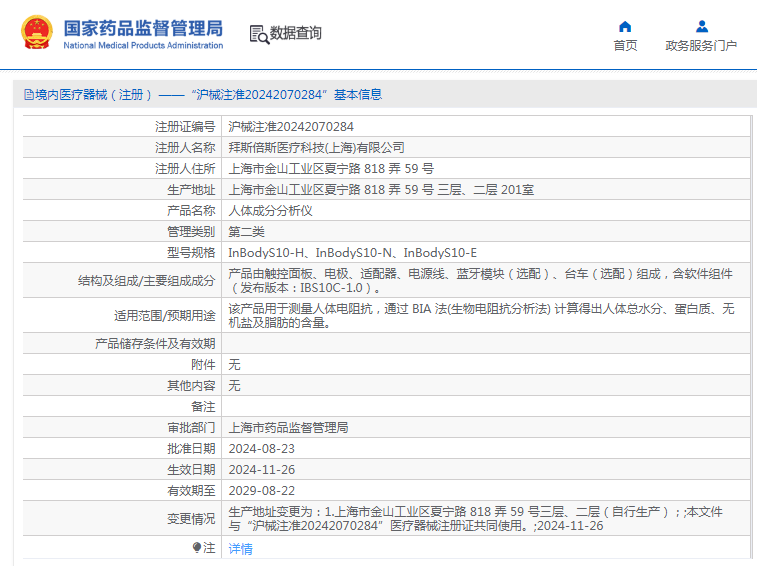Click the bulb icon beside 注
The width and height of the screenshot is (757, 566).
pyautogui.click(x=196, y=547)
